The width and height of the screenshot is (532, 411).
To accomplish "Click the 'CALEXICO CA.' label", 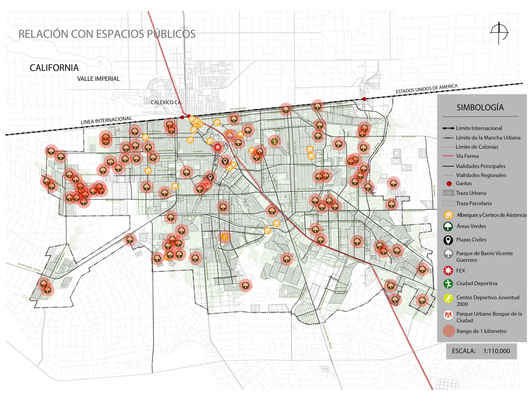I will pos(166,102).
